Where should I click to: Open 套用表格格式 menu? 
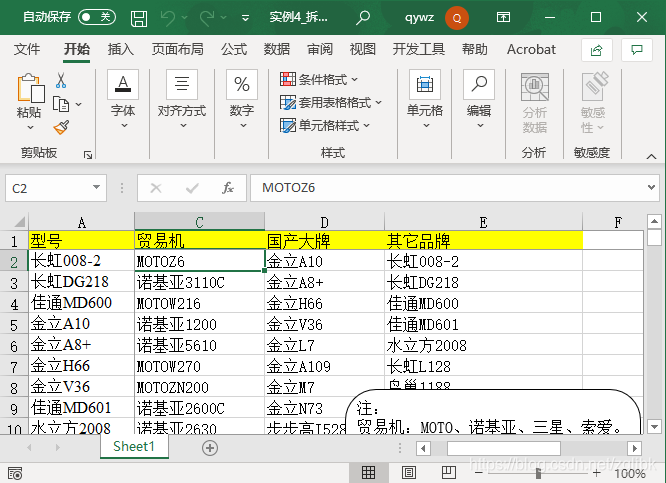tap(331, 102)
